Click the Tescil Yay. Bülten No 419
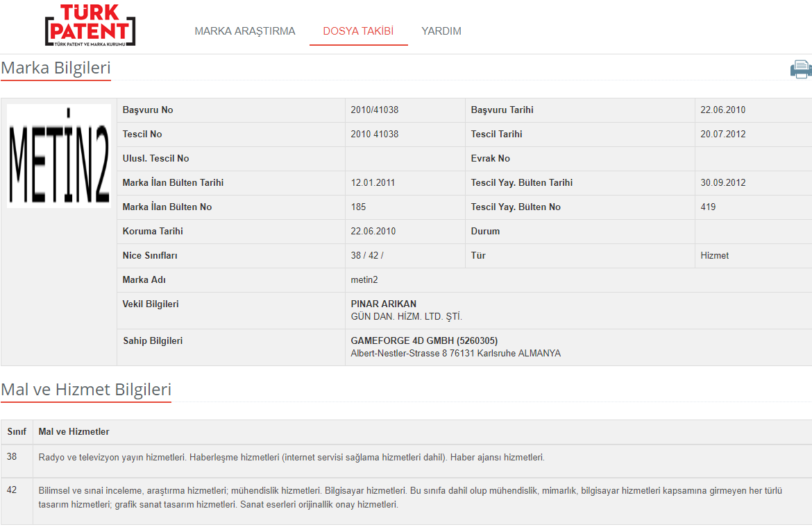 708,207
